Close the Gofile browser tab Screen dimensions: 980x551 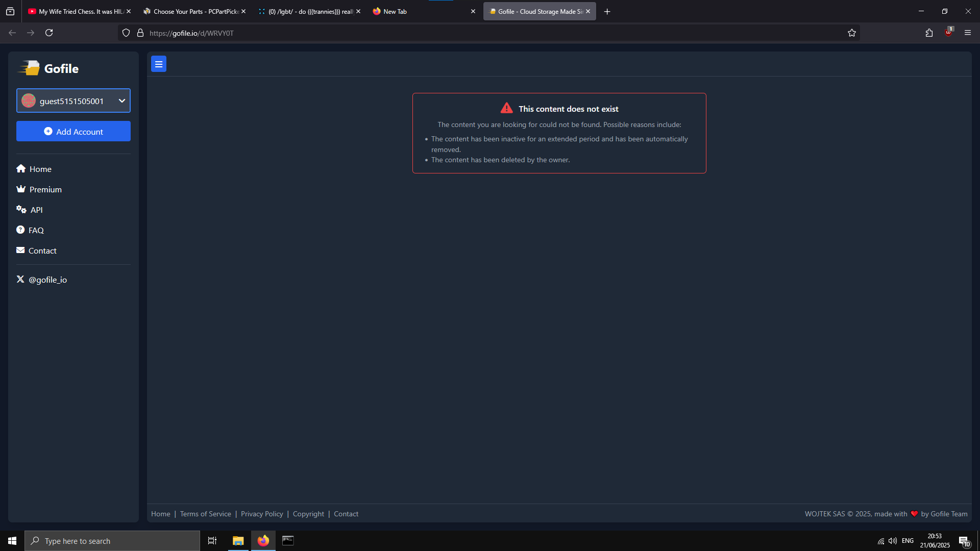click(588, 11)
